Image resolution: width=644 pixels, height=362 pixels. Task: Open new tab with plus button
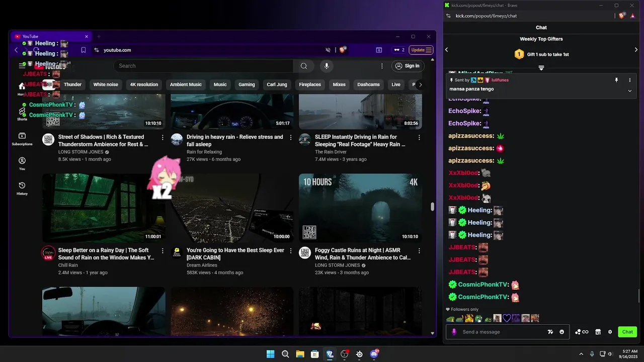point(99,37)
